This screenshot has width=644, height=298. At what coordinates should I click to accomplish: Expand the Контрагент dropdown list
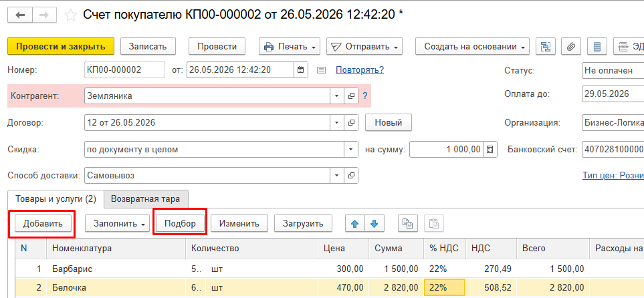coord(337,96)
